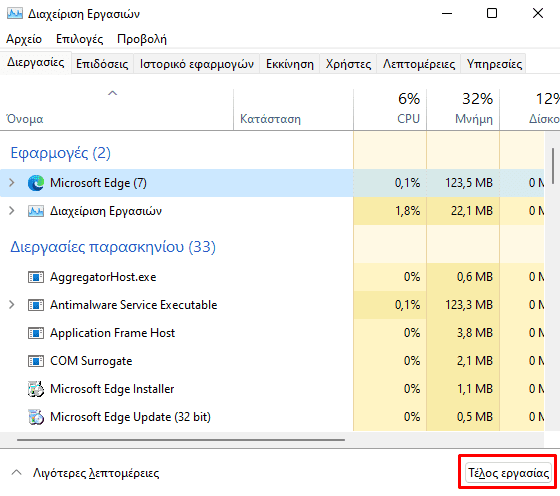560x496 pixels.
Task: Select Microsoft Edge Update (32 bit) name
Action: coord(130,417)
